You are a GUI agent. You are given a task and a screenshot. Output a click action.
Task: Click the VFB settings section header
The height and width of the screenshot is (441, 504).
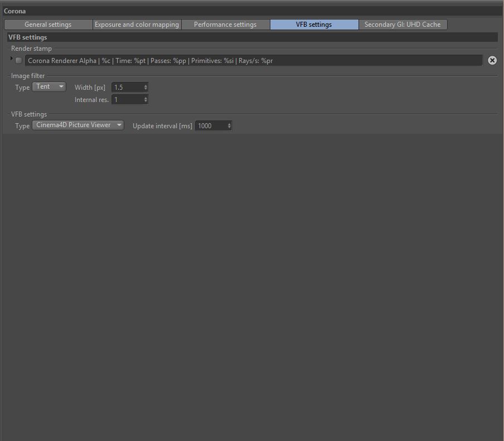(x=253, y=37)
